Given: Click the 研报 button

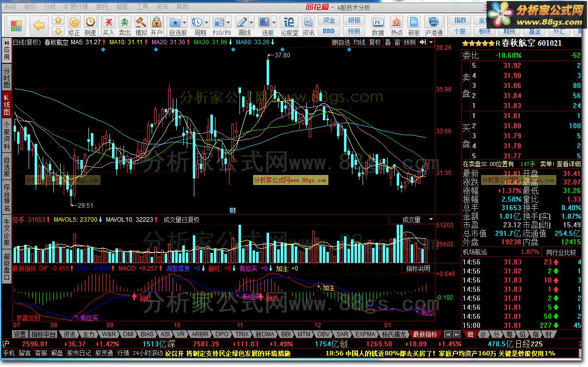Looking at the screenshot, I should (x=354, y=20).
